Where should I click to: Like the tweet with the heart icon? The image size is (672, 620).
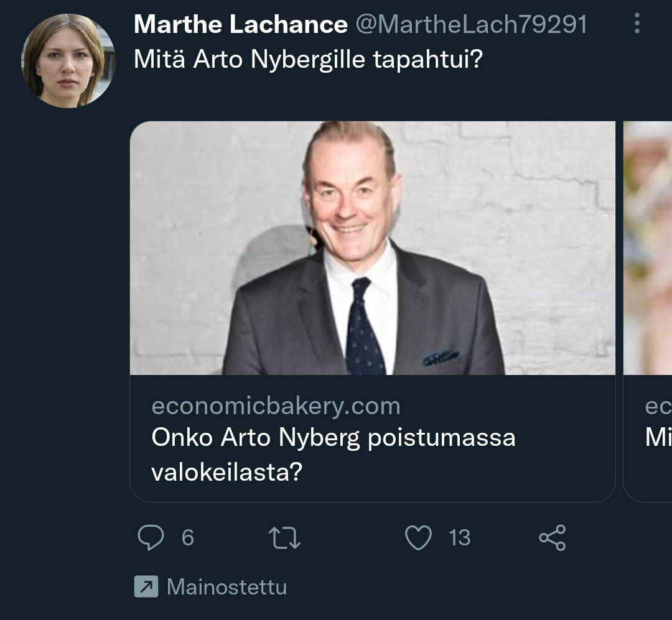pyautogui.click(x=418, y=537)
